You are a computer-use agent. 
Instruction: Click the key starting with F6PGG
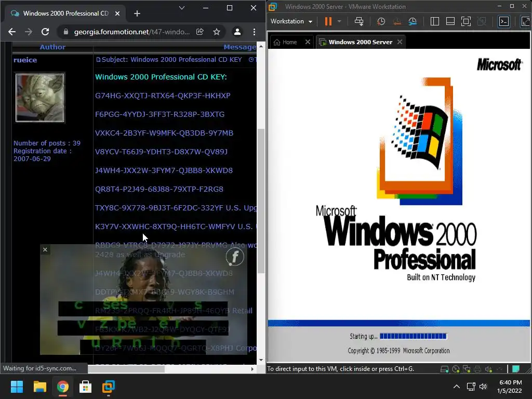click(x=160, y=114)
